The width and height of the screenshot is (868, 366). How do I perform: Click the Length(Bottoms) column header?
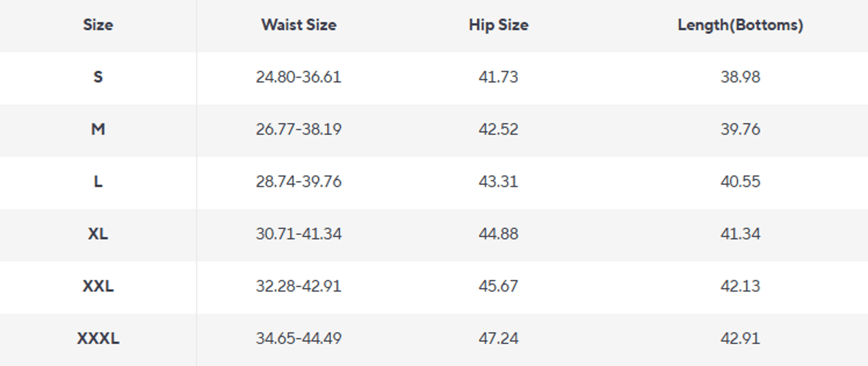click(x=740, y=25)
